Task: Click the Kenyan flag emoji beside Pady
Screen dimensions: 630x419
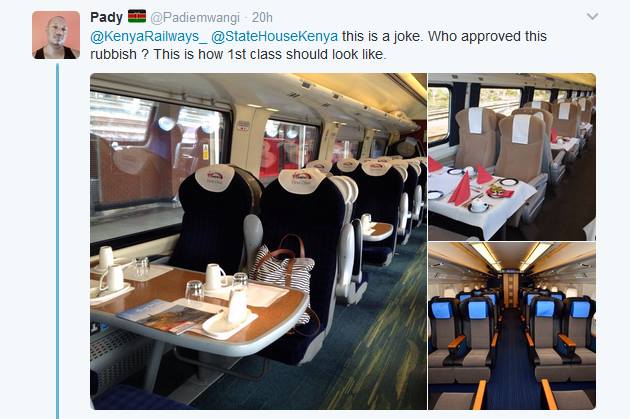Action: [137, 17]
